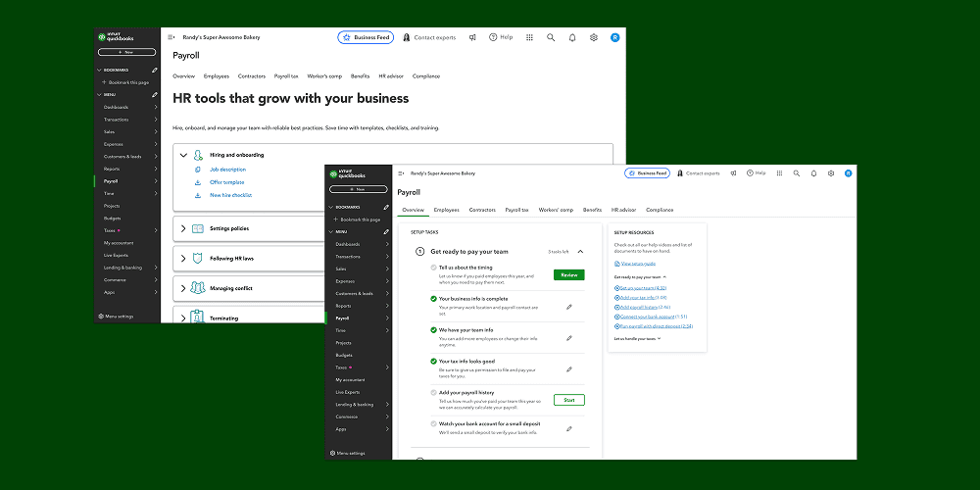Expand the 'Terminating' section
This screenshot has width=980, height=490.
183,318
